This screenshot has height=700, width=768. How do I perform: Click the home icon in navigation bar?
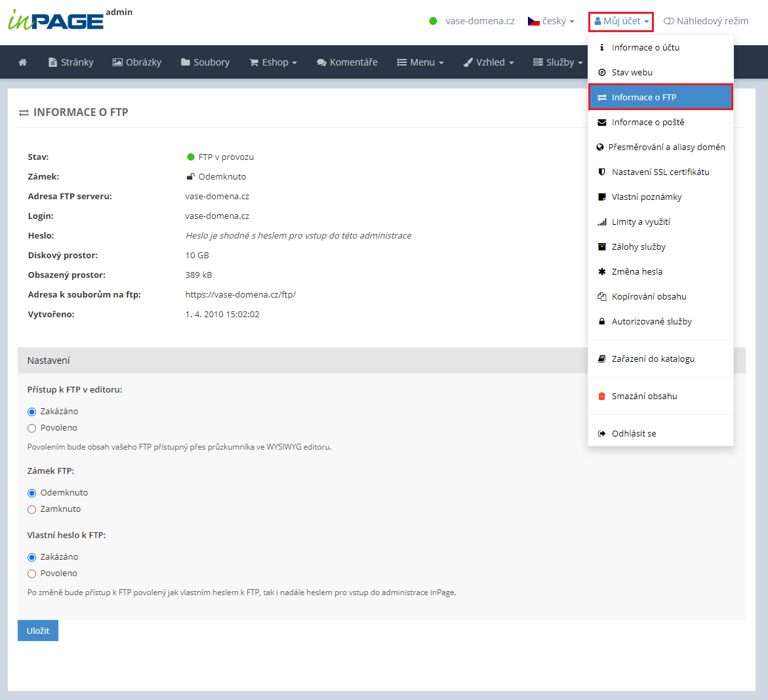(23, 62)
